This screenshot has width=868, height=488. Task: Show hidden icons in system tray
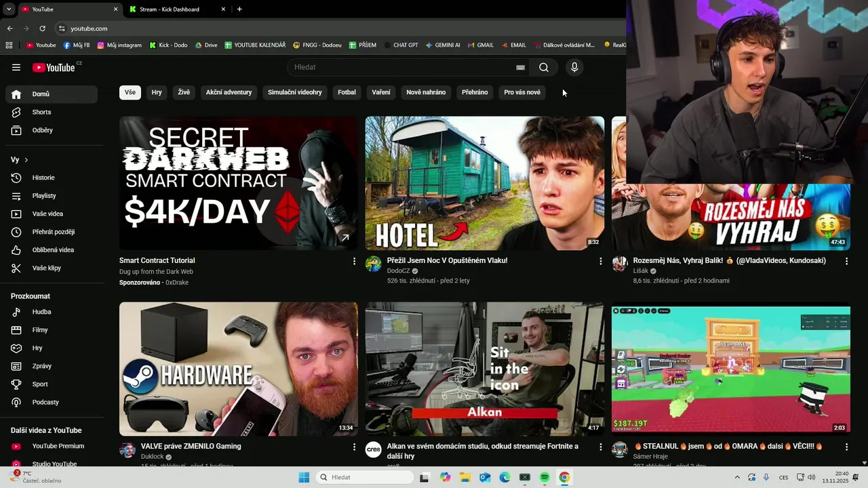coord(737,477)
